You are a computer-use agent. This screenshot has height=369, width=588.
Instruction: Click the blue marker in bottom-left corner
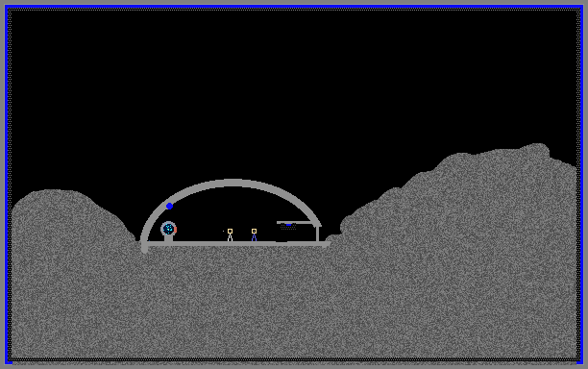9,362
